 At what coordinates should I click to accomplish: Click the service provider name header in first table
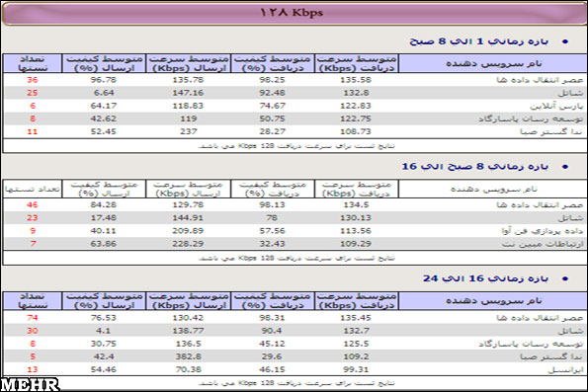pos(493,63)
